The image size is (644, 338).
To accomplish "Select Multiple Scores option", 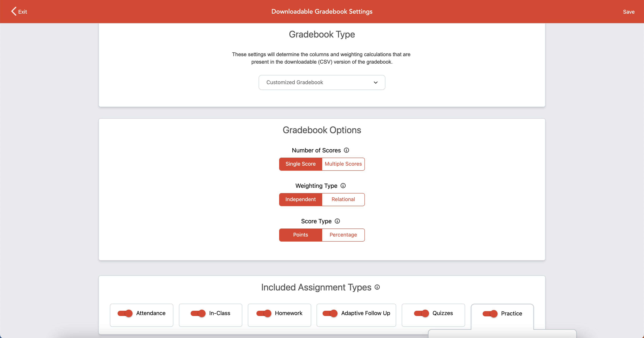I will (x=343, y=164).
